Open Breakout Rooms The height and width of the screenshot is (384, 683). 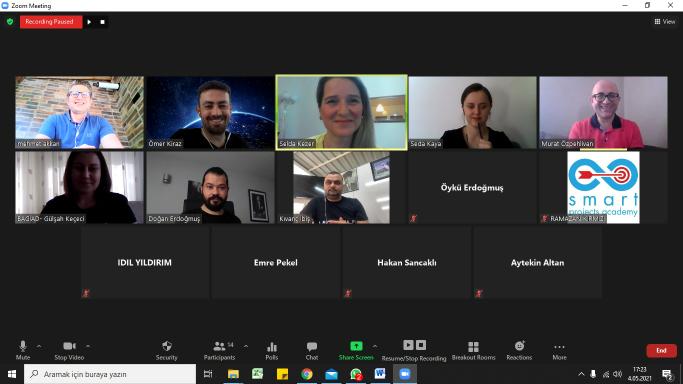(x=473, y=350)
